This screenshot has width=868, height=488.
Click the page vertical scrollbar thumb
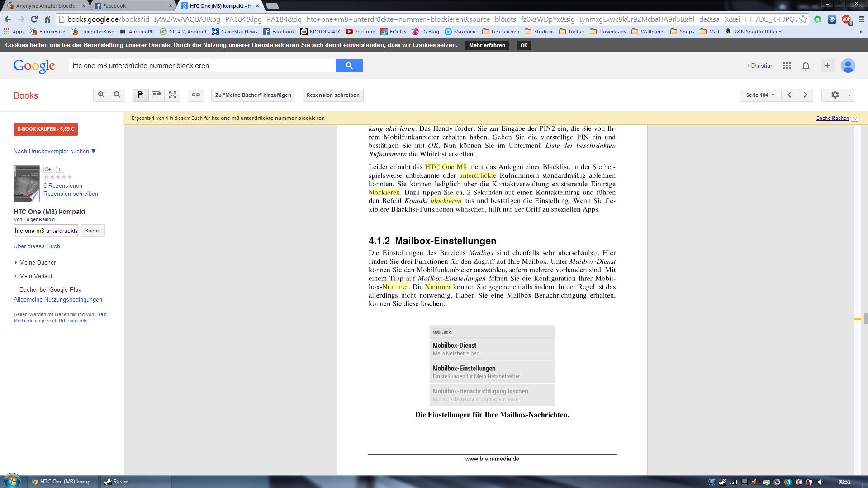(x=865, y=318)
